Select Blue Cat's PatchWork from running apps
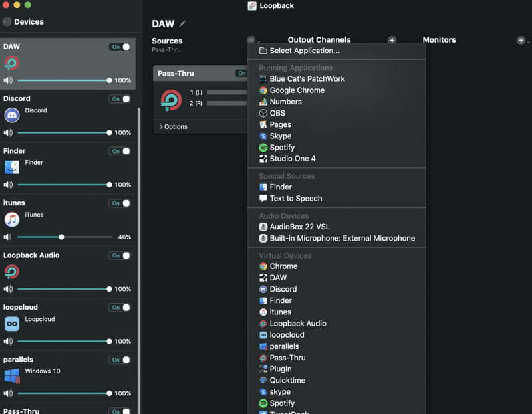Screen dimensions: 532x414 (336, 78)
